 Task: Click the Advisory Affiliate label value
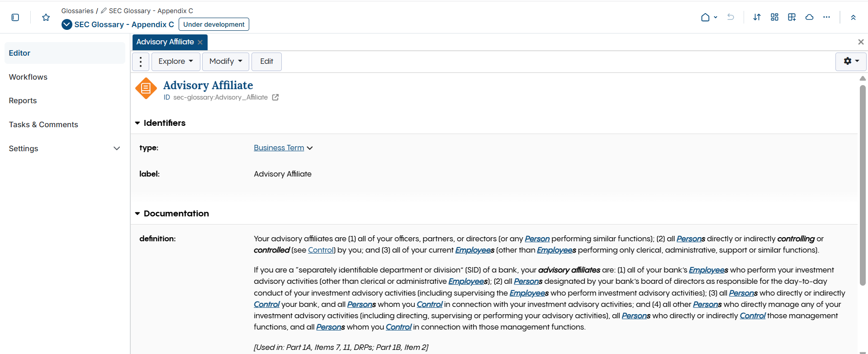tap(283, 174)
